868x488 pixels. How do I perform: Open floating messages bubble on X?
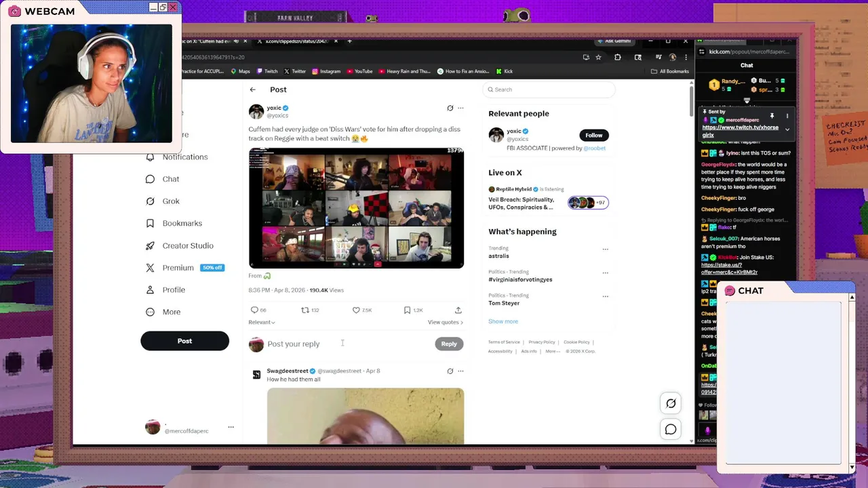click(x=671, y=429)
